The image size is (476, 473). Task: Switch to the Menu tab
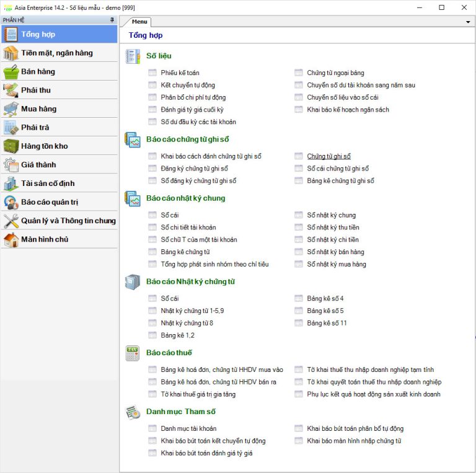point(139,22)
